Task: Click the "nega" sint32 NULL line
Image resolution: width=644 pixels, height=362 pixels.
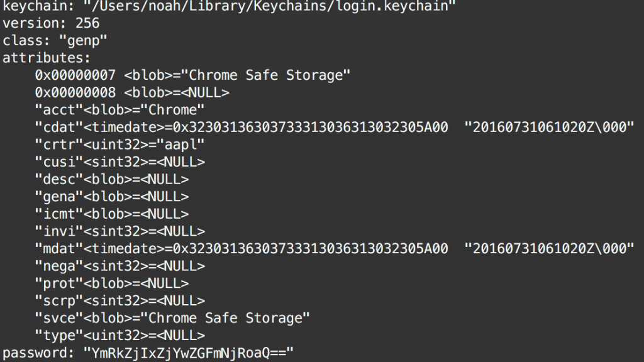Action: click(x=120, y=266)
